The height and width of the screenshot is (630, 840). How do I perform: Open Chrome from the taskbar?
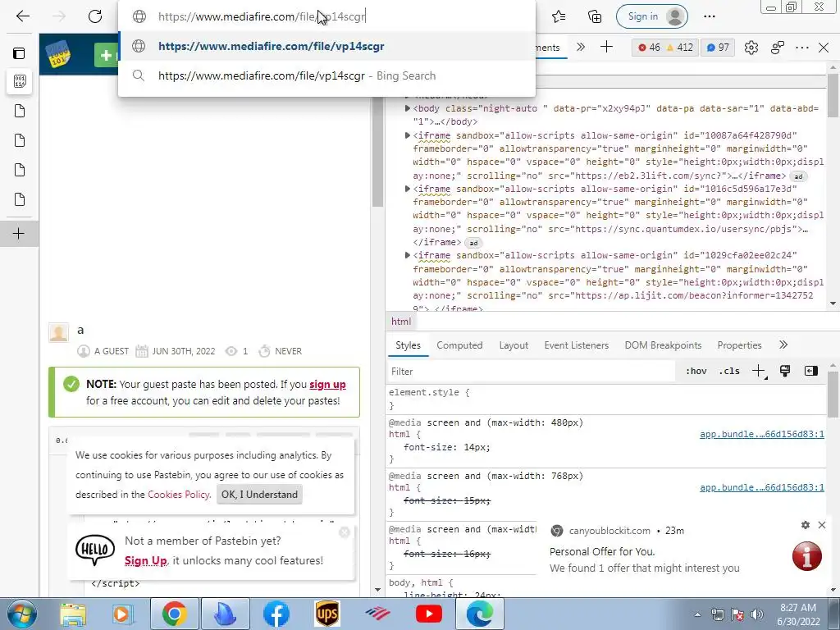[x=174, y=614]
